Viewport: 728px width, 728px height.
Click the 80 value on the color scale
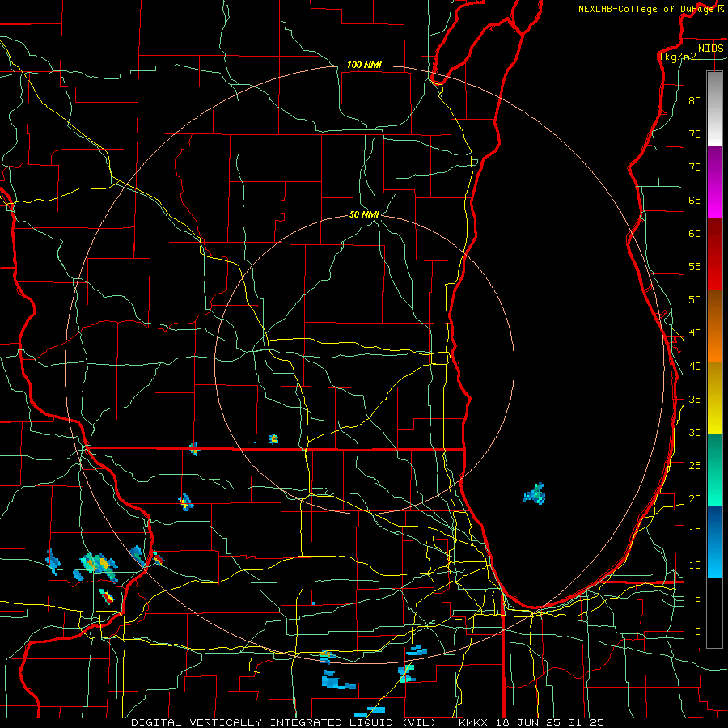coord(695,101)
